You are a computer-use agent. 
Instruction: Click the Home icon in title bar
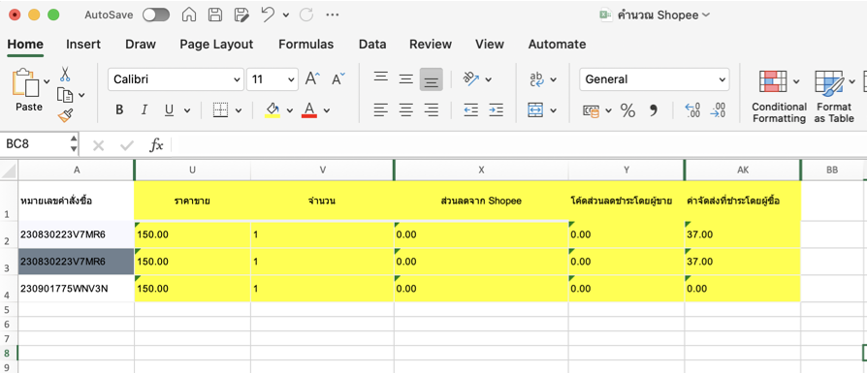pos(189,15)
